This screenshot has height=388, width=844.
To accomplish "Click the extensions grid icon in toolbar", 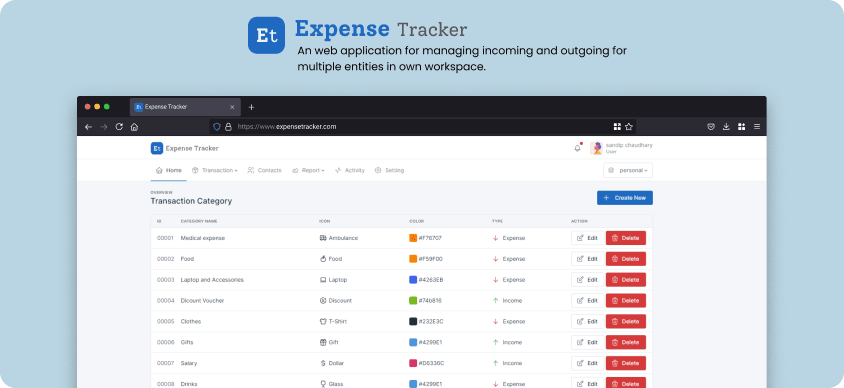I will (742, 127).
